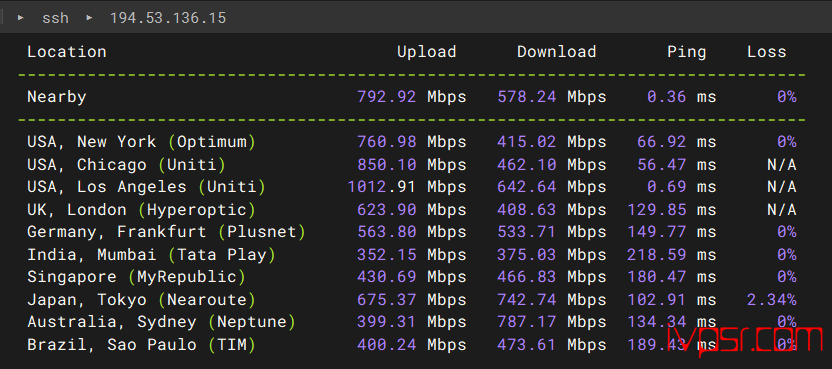Click the Germany, Frankfurt (Plusnet) row

pos(412,232)
